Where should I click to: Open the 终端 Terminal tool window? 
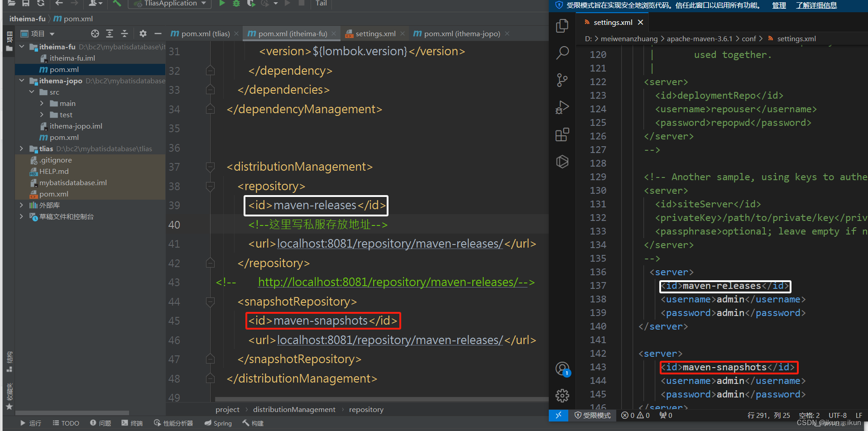[x=132, y=423]
